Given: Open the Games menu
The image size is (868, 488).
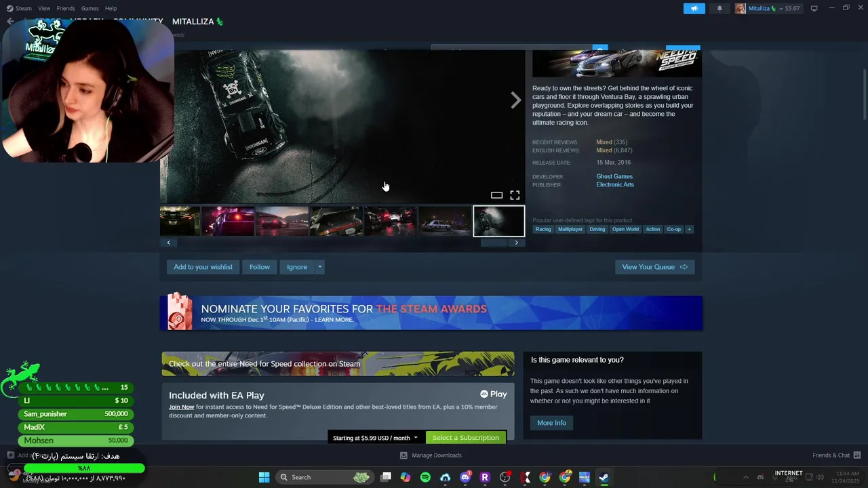Looking at the screenshot, I should point(90,8).
